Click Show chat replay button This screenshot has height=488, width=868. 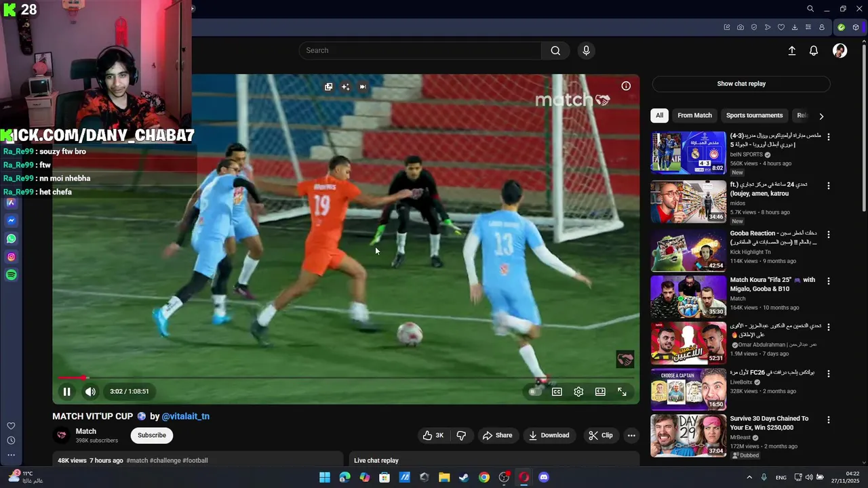(x=741, y=84)
